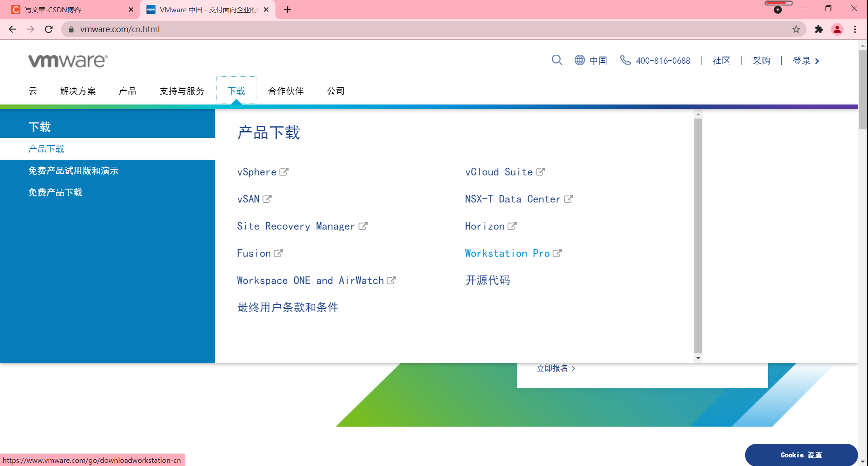Screen dimensions: 868x466
Task: Select 产品下载 in the left sidebar
Action: click(107, 149)
